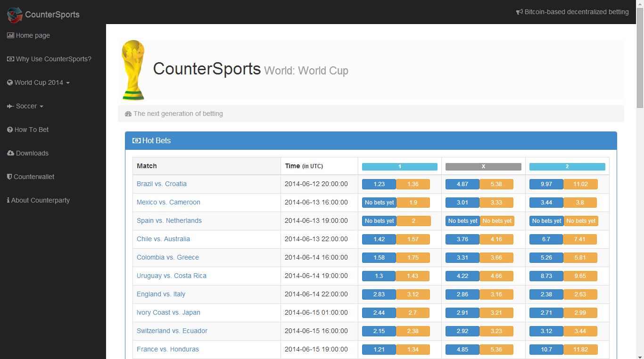Click the browser vertical scrollbar thumb
Image resolution: width=644 pixels, height=359 pixels.
click(x=640, y=57)
